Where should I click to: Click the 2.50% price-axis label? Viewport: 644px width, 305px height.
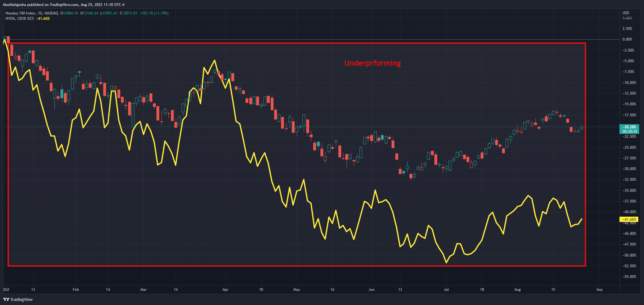tap(627, 29)
